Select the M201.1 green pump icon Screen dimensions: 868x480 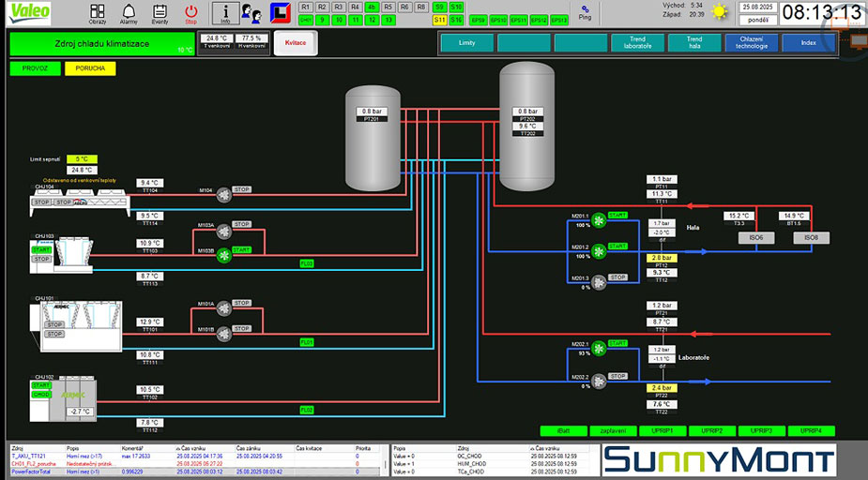point(599,219)
